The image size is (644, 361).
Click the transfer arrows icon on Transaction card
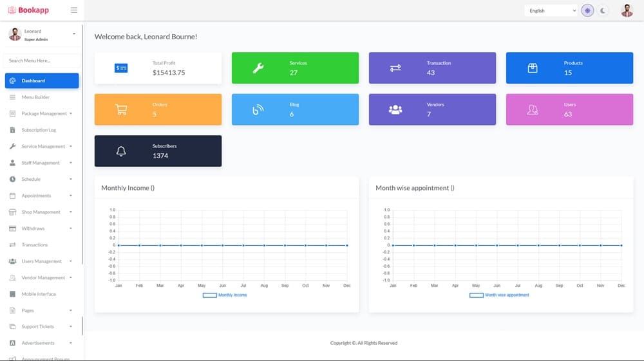[x=395, y=68]
